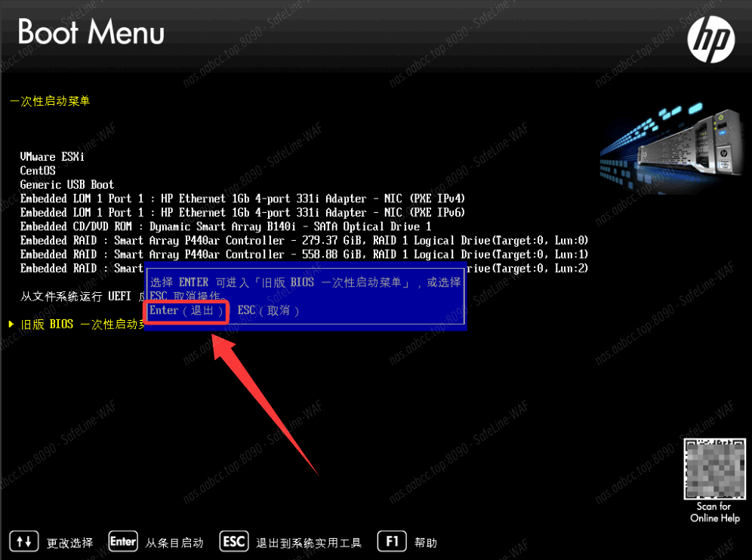Select Embedded RAID 558.88 GiB logical drive
752x560 pixels.
(x=304, y=254)
